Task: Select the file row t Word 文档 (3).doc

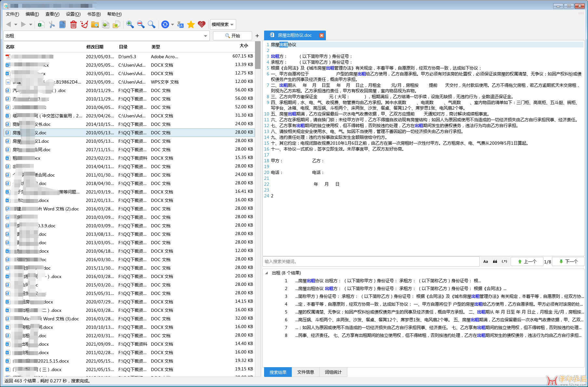Action: pos(129,319)
